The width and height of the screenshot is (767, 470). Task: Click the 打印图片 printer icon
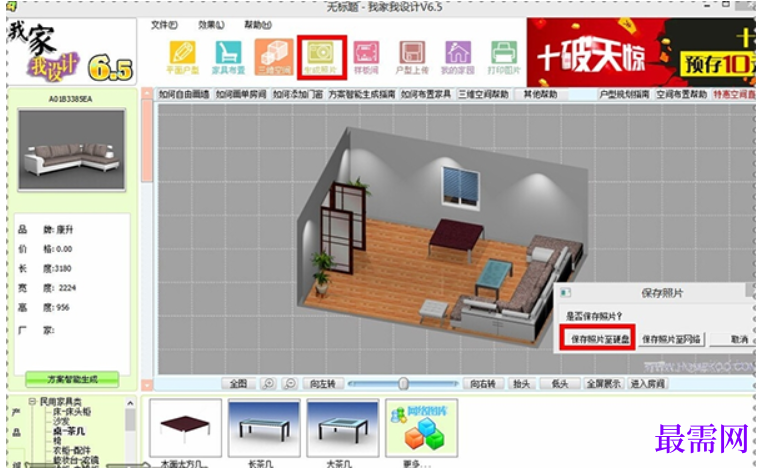[x=504, y=57]
